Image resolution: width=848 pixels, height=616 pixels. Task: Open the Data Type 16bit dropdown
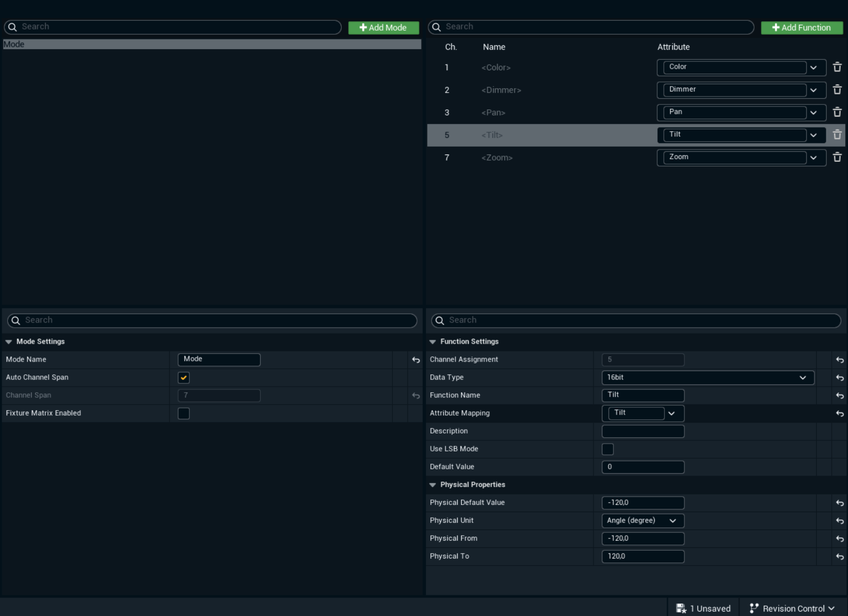(707, 378)
